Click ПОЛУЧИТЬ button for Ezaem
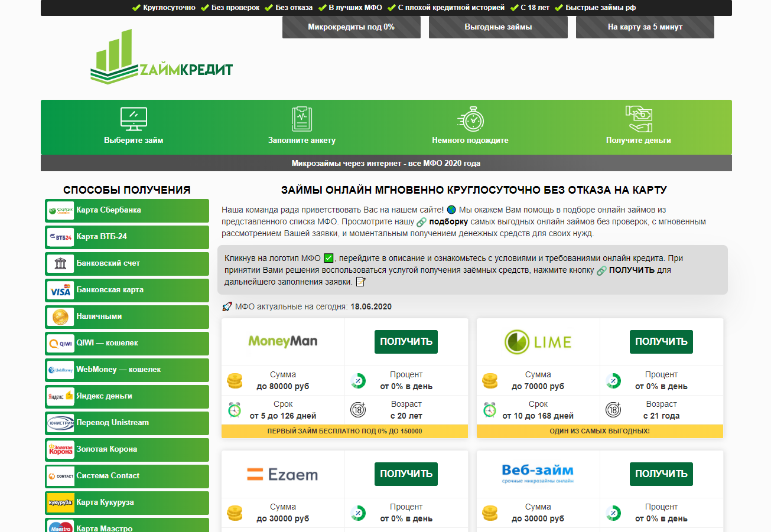The image size is (771, 532). [x=406, y=474]
